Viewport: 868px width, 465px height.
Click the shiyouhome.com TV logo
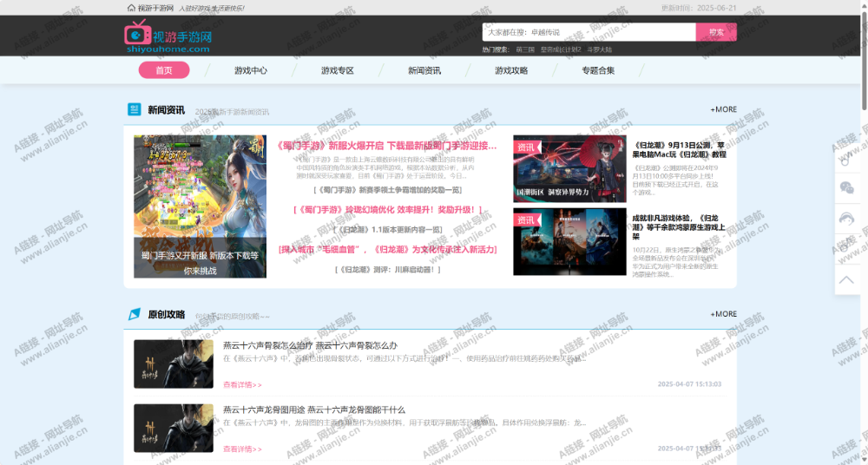click(137, 34)
